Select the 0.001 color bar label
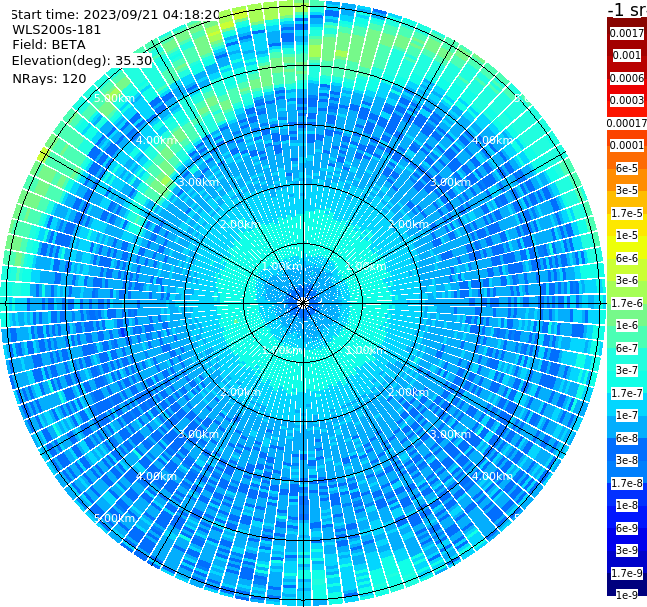The width and height of the screenshot is (647, 607). tap(627, 55)
